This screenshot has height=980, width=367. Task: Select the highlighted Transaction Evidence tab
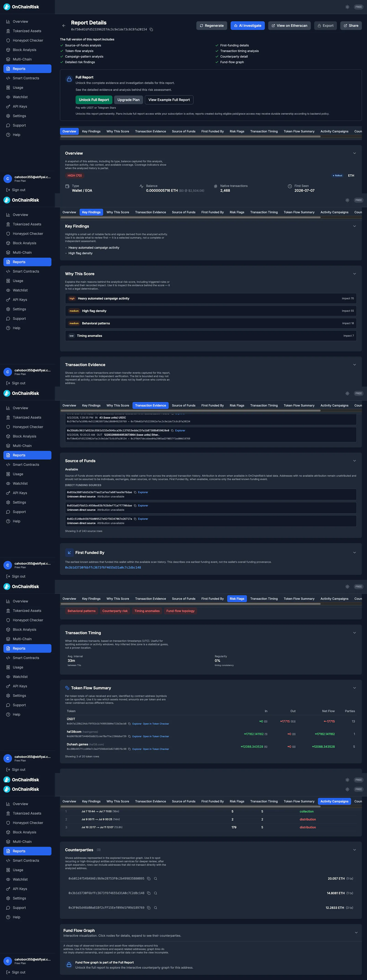coord(150,406)
